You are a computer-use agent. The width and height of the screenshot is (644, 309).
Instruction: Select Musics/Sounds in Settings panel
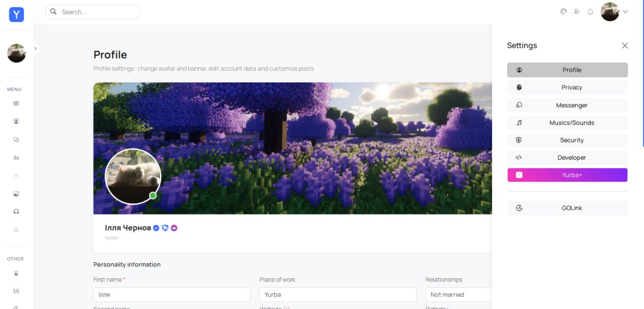[x=568, y=123]
